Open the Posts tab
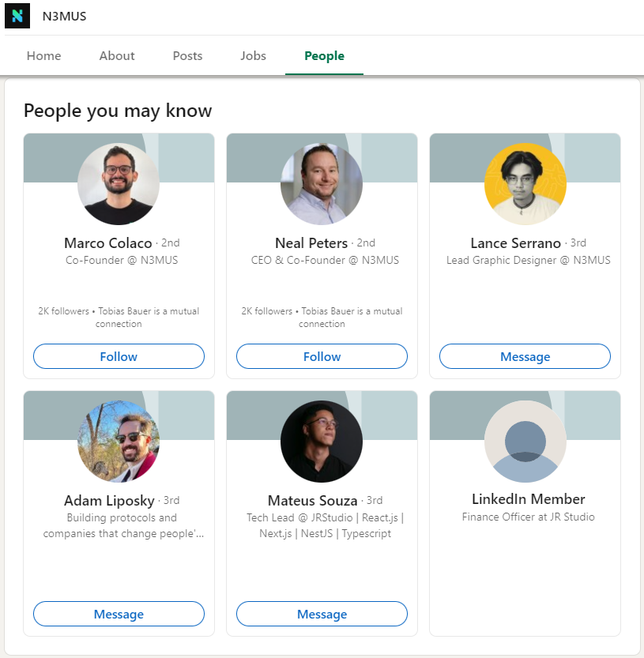The width and height of the screenshot is (644, 658). 187,56
